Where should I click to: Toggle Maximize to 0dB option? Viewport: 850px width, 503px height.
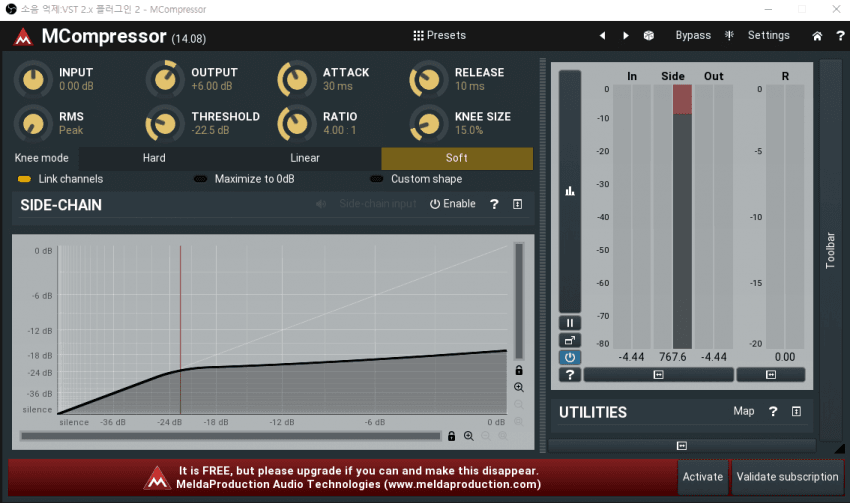pos(244,179)
